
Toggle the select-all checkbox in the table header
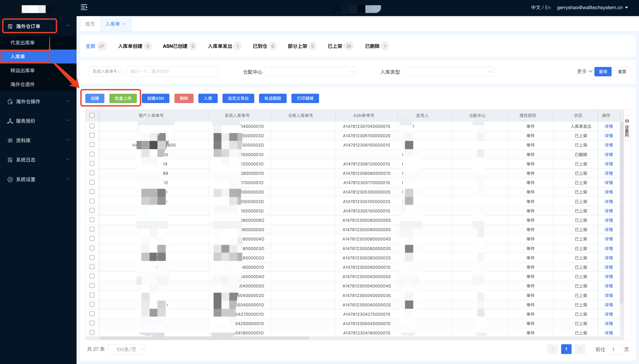coord(92,115)
